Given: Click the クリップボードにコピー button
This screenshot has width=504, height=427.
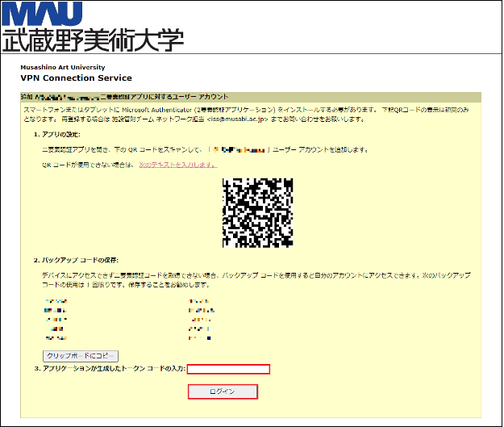Looking at the screenshot, I should click(x=81, y=356).
